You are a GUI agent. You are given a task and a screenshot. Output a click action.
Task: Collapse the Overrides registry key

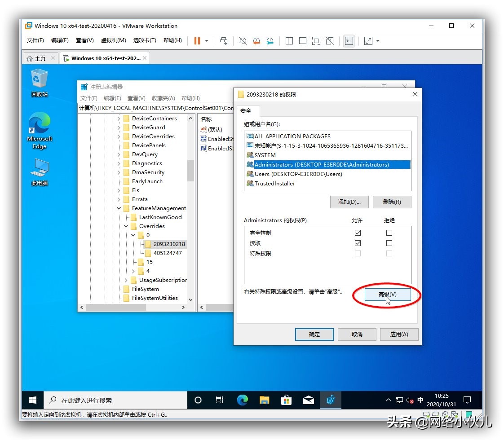click(x=126, y=226)
